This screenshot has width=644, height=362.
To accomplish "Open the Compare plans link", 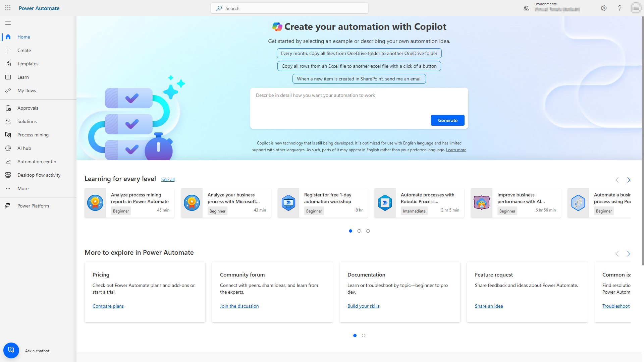I will coord(108,306).
